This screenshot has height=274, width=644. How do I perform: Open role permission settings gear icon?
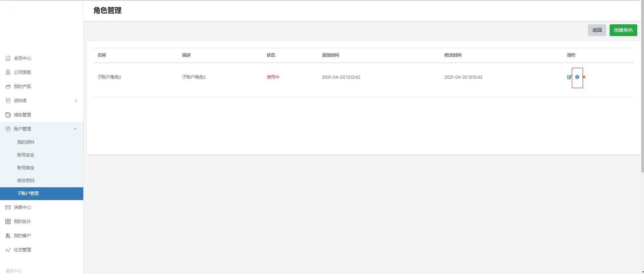click(x=577, y=77)
